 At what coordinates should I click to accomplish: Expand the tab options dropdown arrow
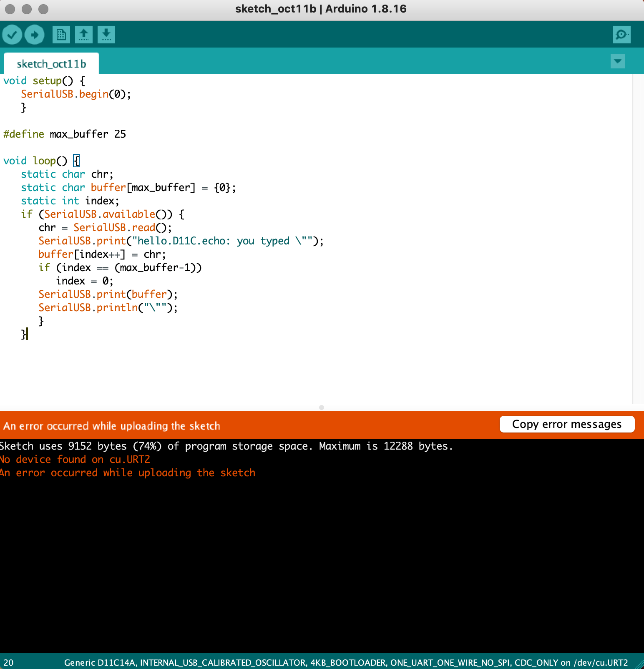(617, 61)
